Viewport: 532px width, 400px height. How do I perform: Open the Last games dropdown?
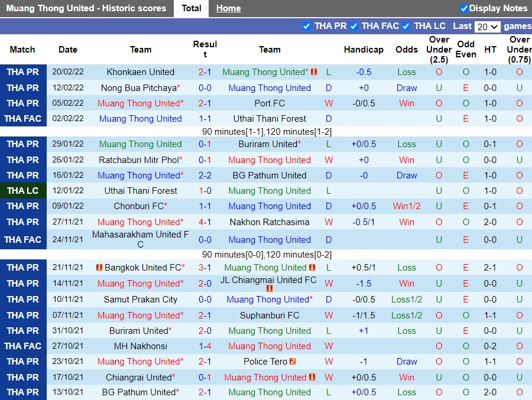click(x=488, y=26)
